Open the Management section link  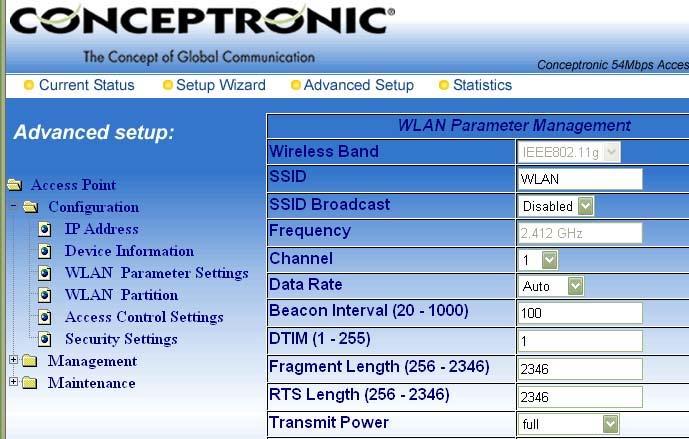click(92, 361)
